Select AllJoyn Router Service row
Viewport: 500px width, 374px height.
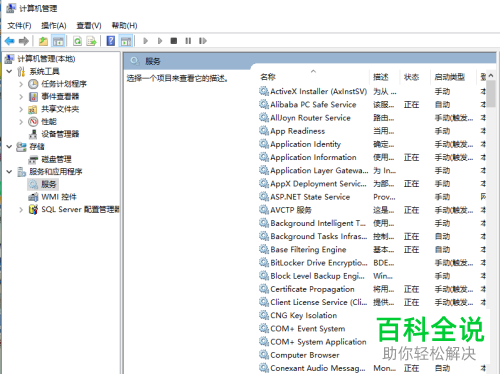pos(372,118)
